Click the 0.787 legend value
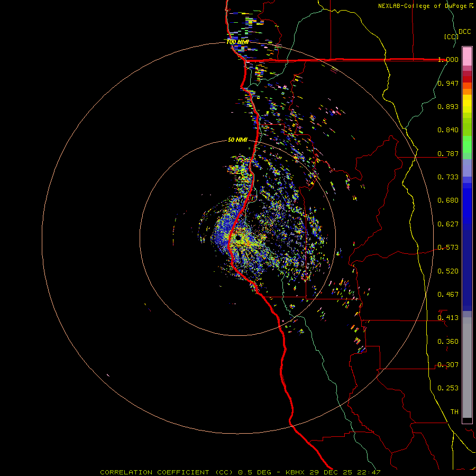The width and height of the screenshot is (476, 476). pos(448,154)
